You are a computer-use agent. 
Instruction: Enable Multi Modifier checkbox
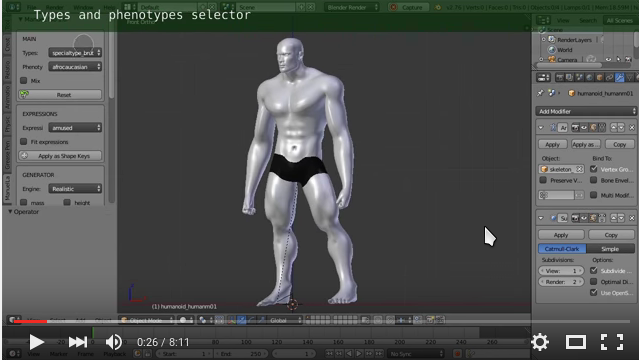593,195
